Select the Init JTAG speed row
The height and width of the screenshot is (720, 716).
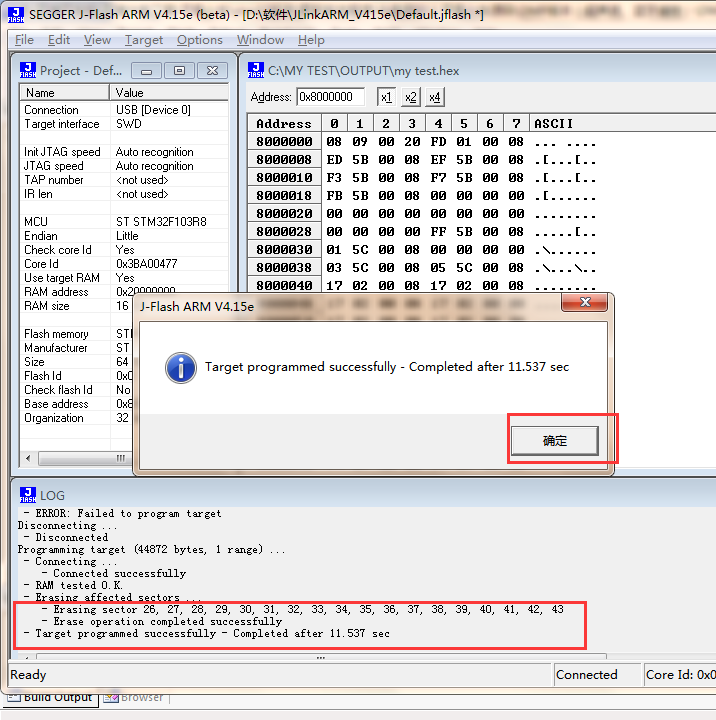(x=124, y=152)
